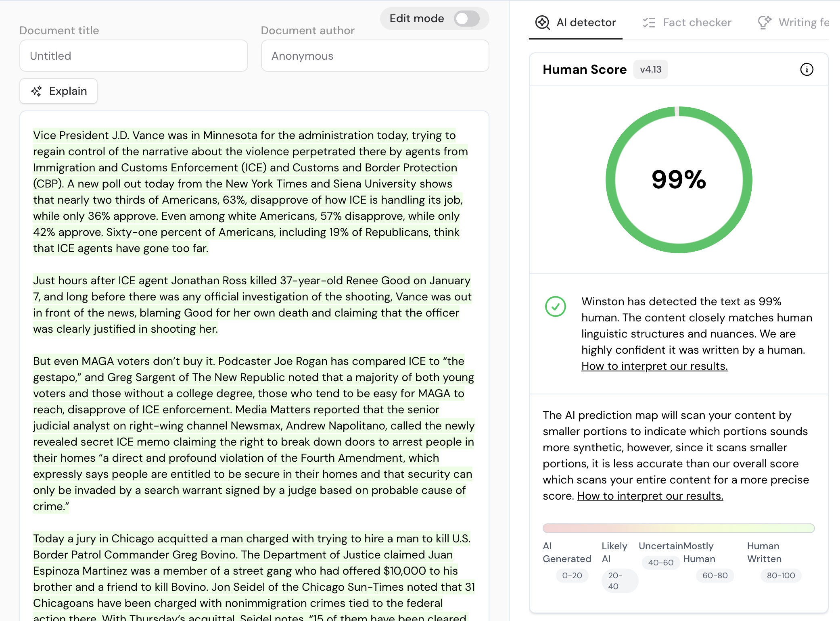Open first 'How to interpret our results' link
840x621 pixels.
click(654, 366)
